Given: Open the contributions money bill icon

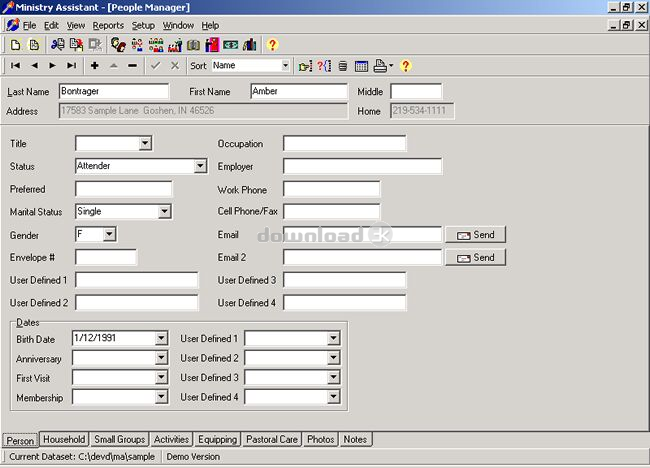Looking at the screenshot, I should pos(230,45).
